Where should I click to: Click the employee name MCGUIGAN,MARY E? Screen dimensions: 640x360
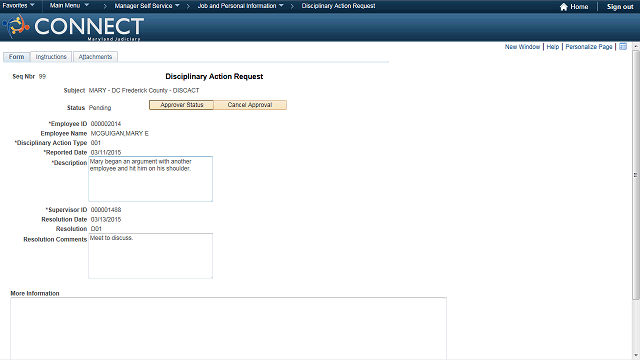click(120, 133)
